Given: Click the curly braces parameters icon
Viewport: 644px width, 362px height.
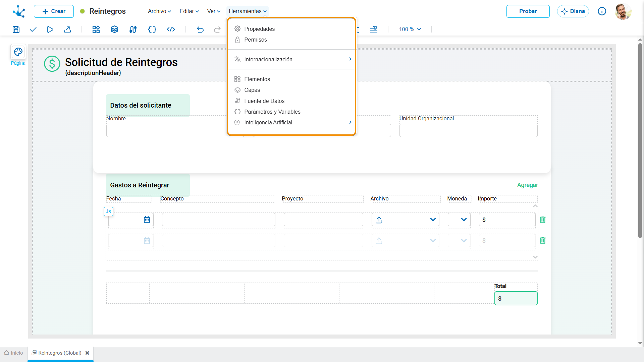Looking at the screenshot, I should (152, 29).
